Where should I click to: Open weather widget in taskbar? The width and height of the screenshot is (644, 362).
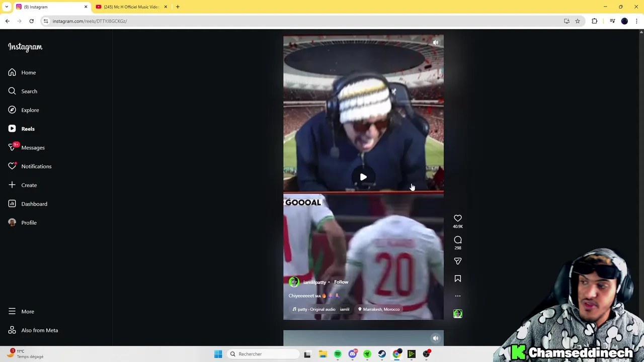(25, 354)
